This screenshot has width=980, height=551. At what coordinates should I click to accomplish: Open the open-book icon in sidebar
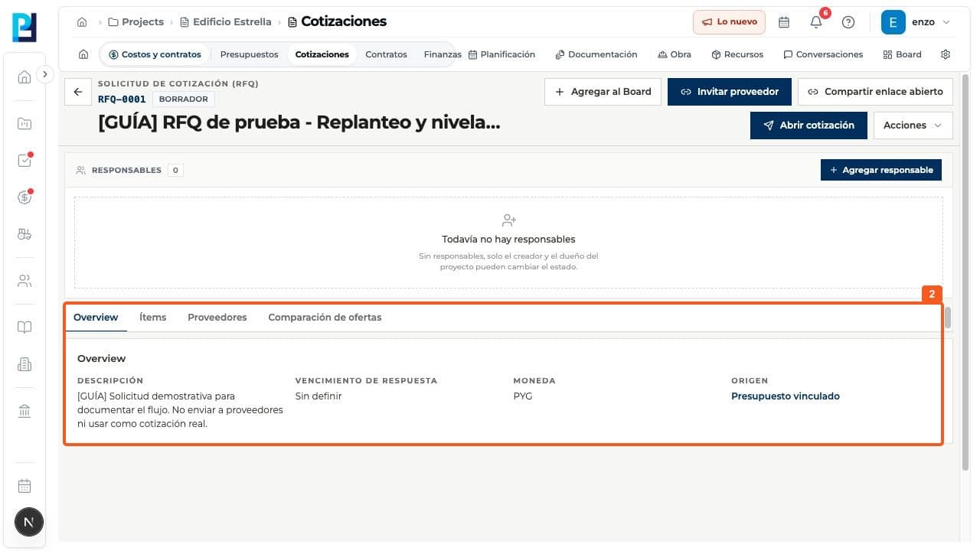24,328
